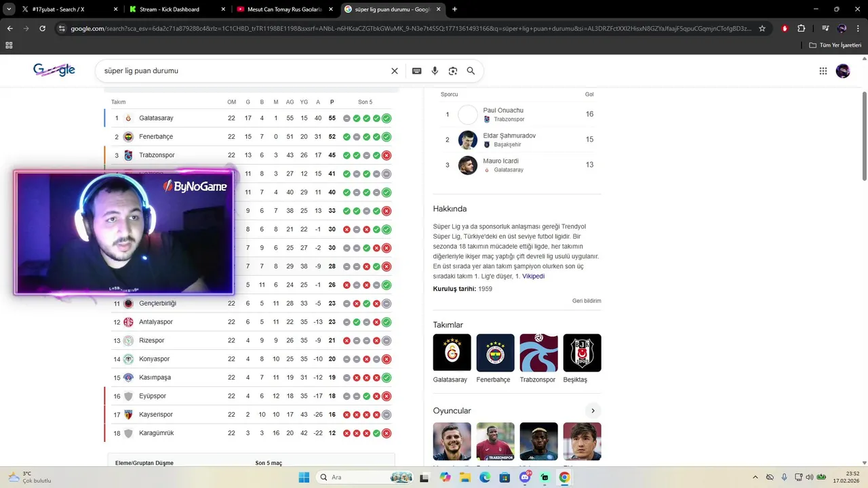
Task: Open the on-screen keyboard input tool
Action: pyautogui.click(x=416, y=70)
